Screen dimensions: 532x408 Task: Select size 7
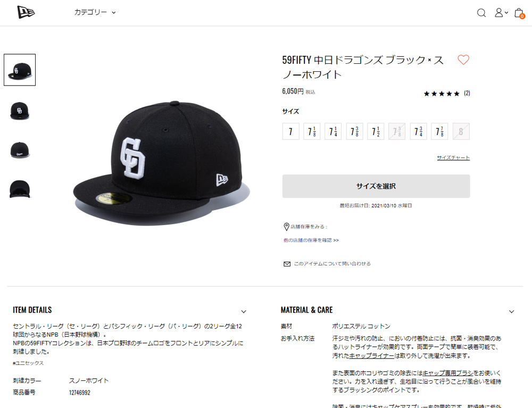(x=291, y=131)
